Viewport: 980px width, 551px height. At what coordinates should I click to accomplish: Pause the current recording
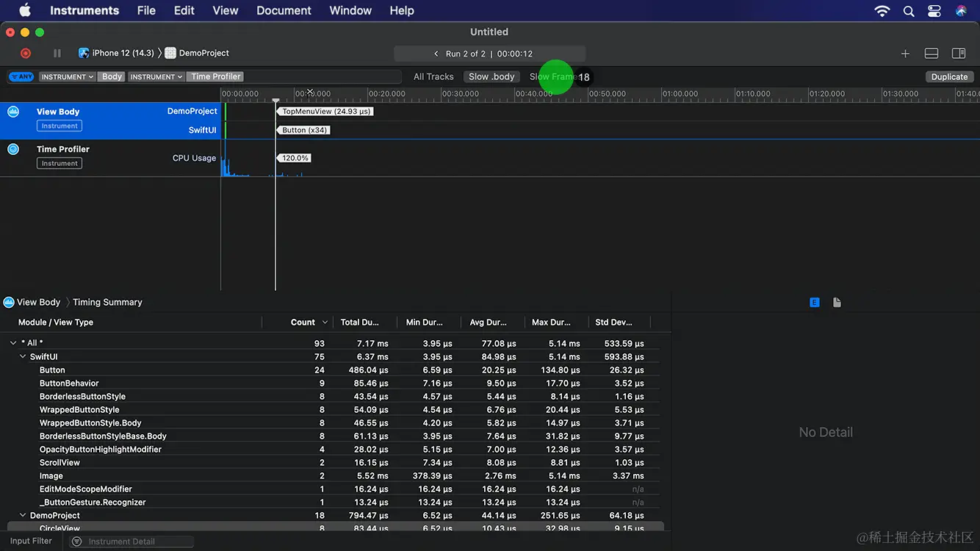pyautogui.click(x=57, y=54)
